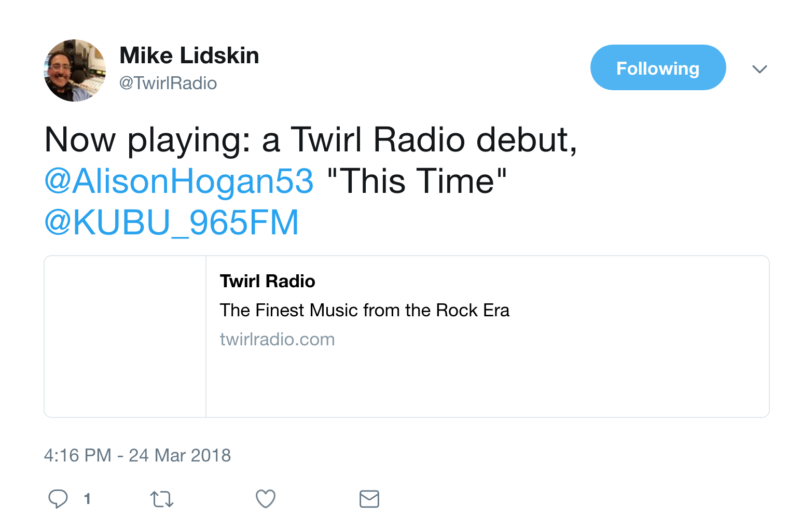Click the heart icon to like the tweet
Image resolution: width=801 pixels, height=532 pixels.
pos(265,499)
